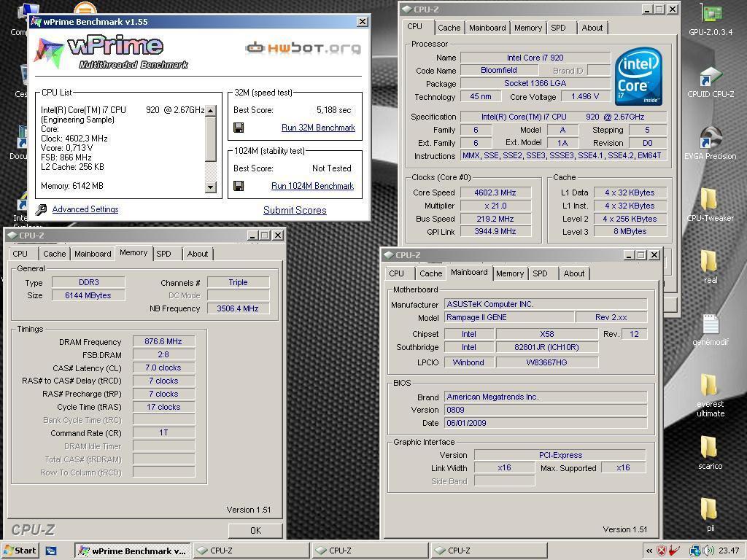Viewport: 747px width, 560px height.
Task: Click the hwbot.org logo
Action: 303,47
